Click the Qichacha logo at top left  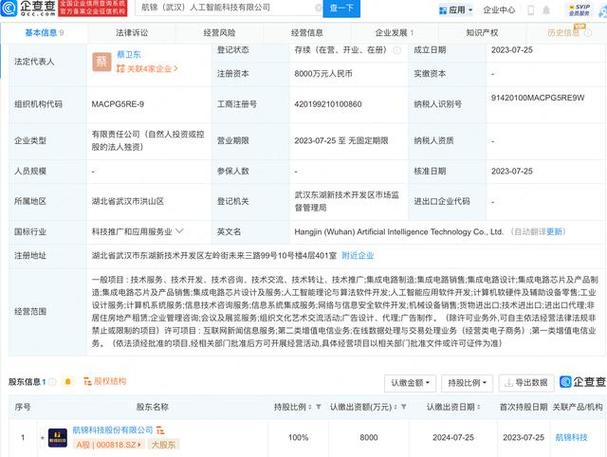point(28,8)
